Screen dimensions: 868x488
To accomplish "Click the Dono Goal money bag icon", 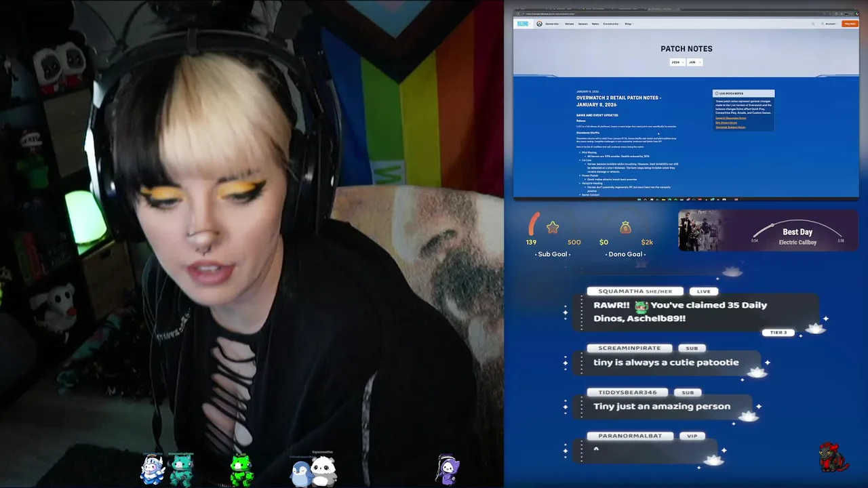I will 625,228.
